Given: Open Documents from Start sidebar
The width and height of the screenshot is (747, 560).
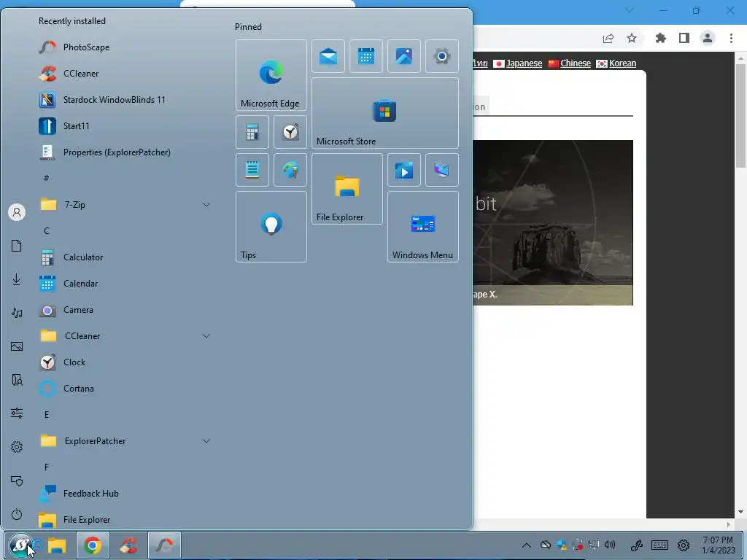Looking at the screenshot, I should tap(17, 246).
